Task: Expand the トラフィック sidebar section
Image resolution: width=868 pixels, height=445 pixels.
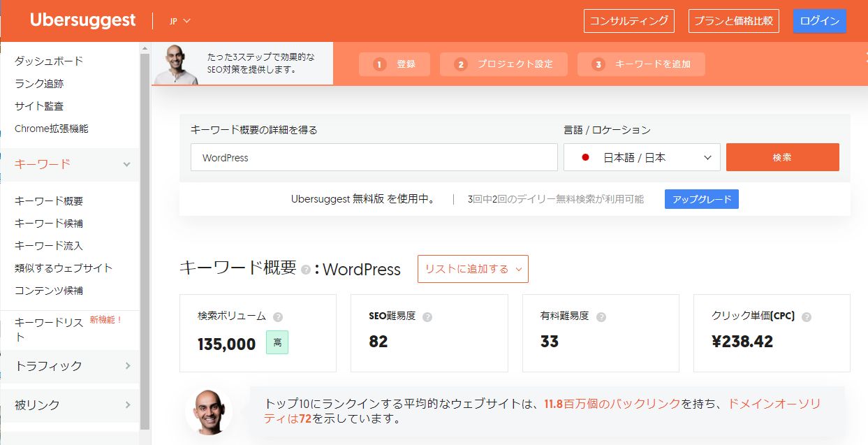Action: [x=70, y=365]
